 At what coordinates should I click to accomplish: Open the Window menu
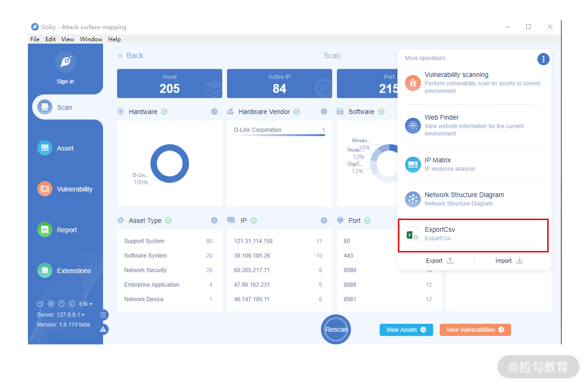click(91, 39)
